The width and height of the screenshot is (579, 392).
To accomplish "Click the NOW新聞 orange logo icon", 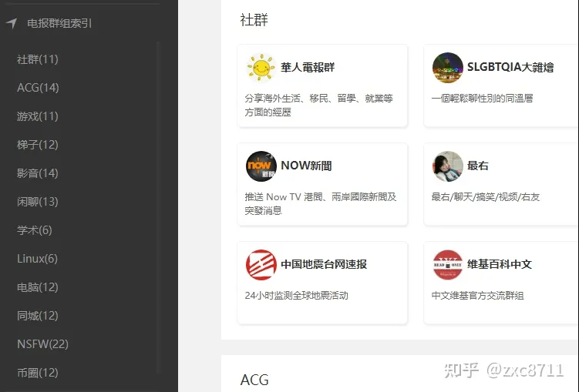I will point(261,166).
